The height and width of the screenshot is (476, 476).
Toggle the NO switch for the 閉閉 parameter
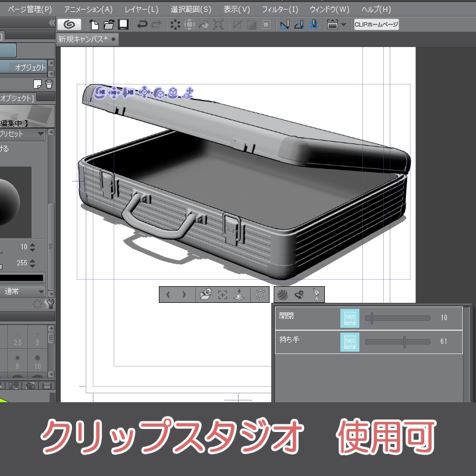pyautogui.click(x=350, y=317)
